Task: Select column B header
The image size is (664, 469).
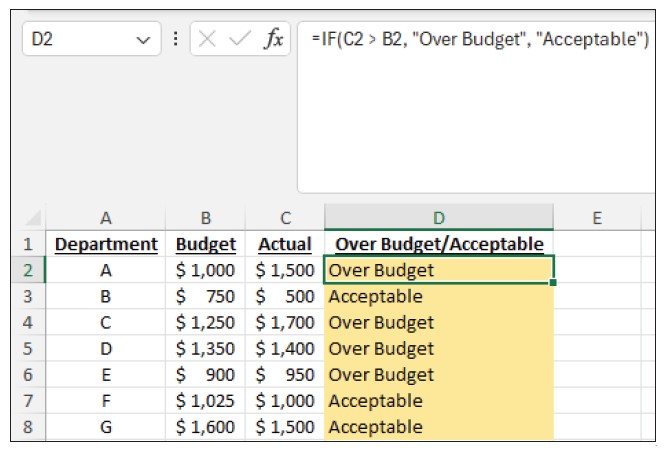Action: coord(205,217)
